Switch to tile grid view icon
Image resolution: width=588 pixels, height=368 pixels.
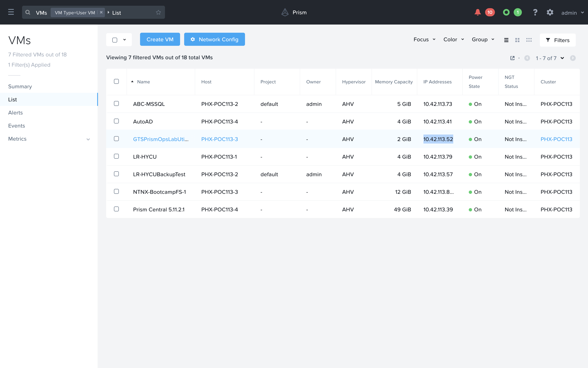517,40
